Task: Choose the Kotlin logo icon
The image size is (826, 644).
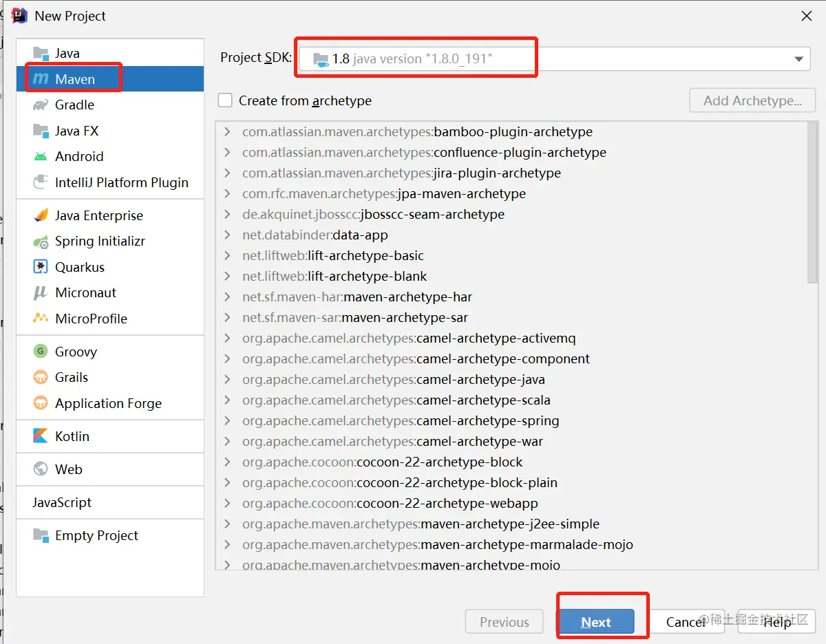Action: click(x=41, y=436)
